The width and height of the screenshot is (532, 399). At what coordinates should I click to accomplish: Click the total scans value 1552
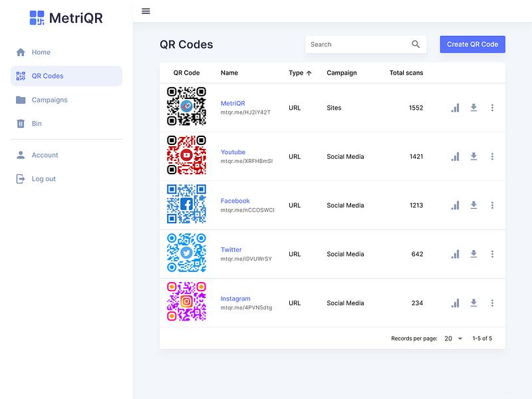pyautogui.click(x=416, y=108)
